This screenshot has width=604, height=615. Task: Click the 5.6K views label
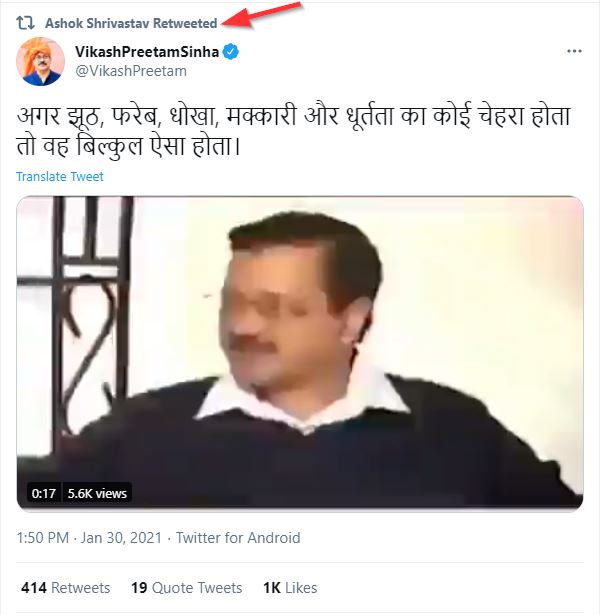[x=97, y=493]
